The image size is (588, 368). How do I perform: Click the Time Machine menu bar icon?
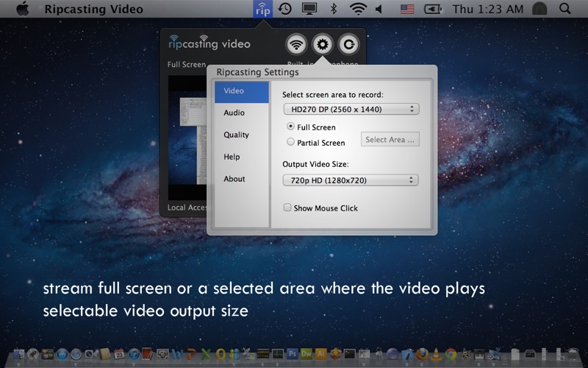point(285,9)
